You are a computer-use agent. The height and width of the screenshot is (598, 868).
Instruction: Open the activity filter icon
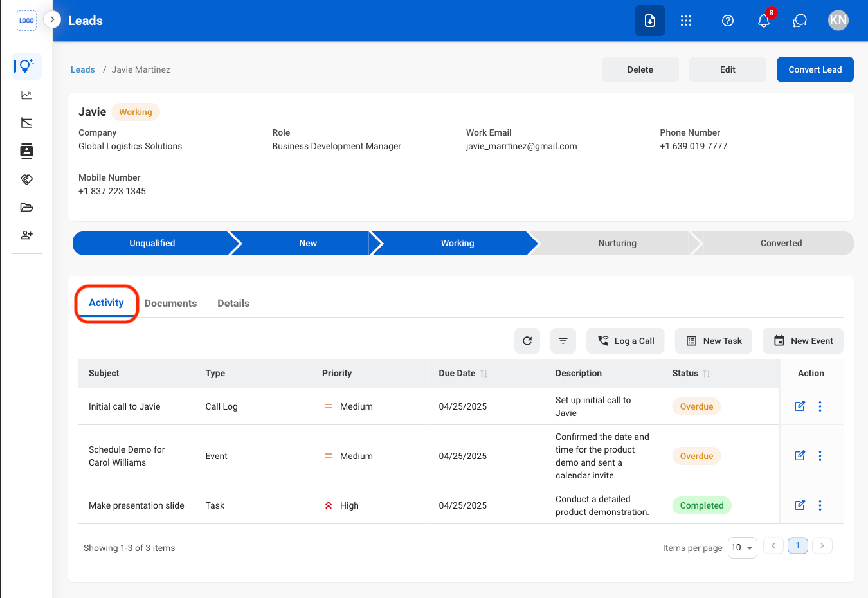[x=563, y=341]
